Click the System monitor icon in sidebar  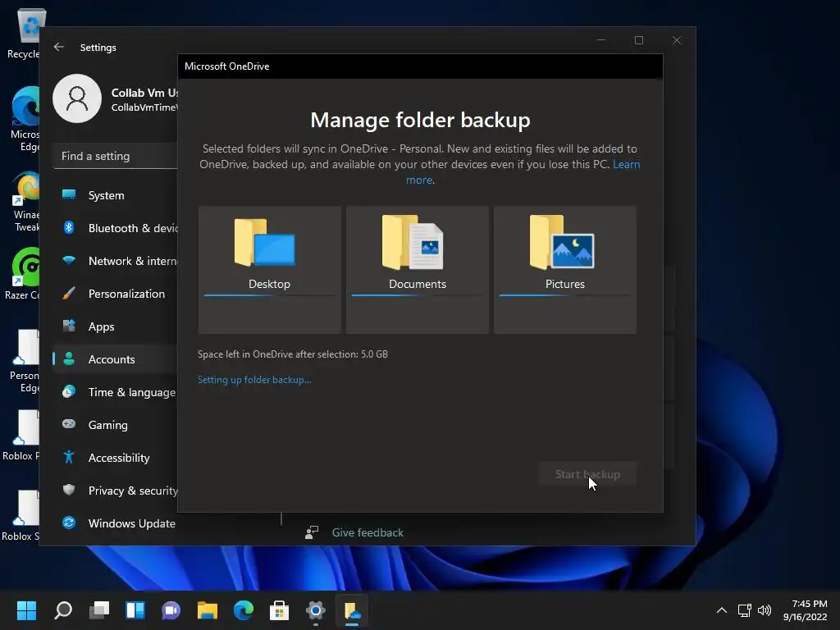point(69,194)
